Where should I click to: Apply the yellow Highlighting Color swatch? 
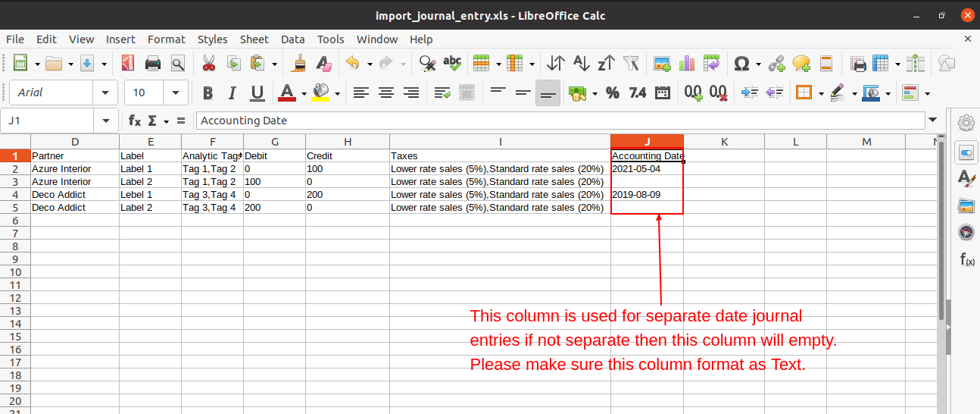[321, 93]
